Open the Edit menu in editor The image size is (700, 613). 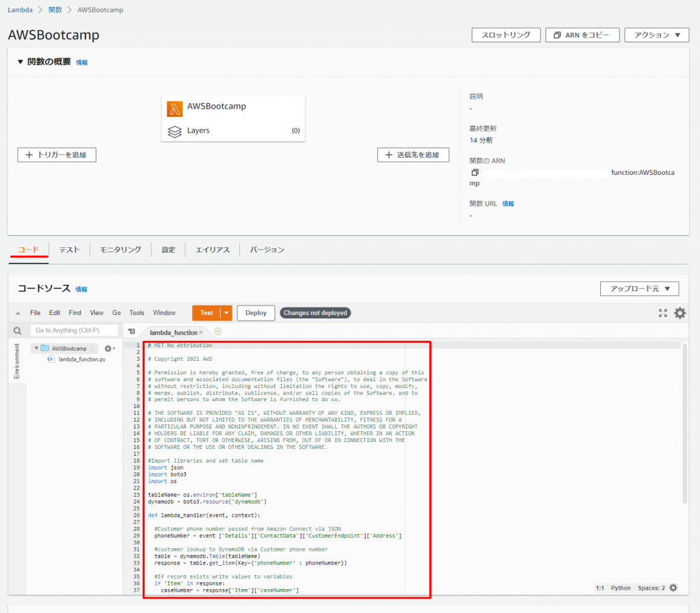pos(55,313)
